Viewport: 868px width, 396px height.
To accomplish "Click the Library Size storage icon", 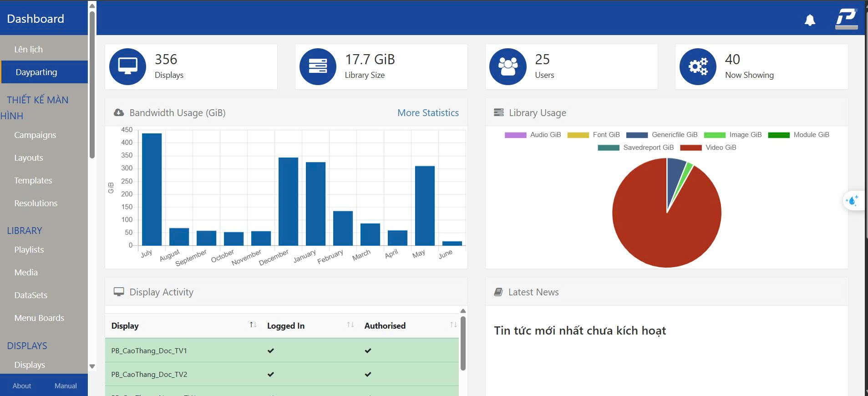I will (318, 66).
